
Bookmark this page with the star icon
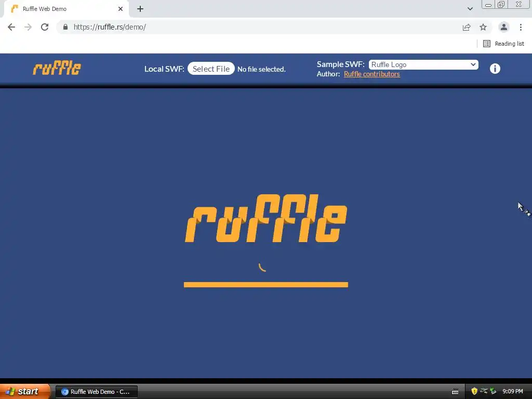point(483,27)
